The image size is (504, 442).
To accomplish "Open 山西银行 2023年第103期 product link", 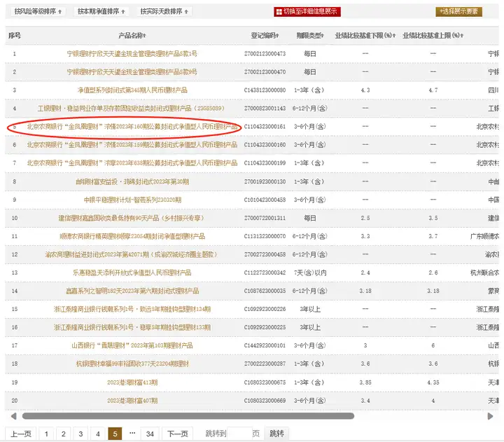I will (132, 345).
